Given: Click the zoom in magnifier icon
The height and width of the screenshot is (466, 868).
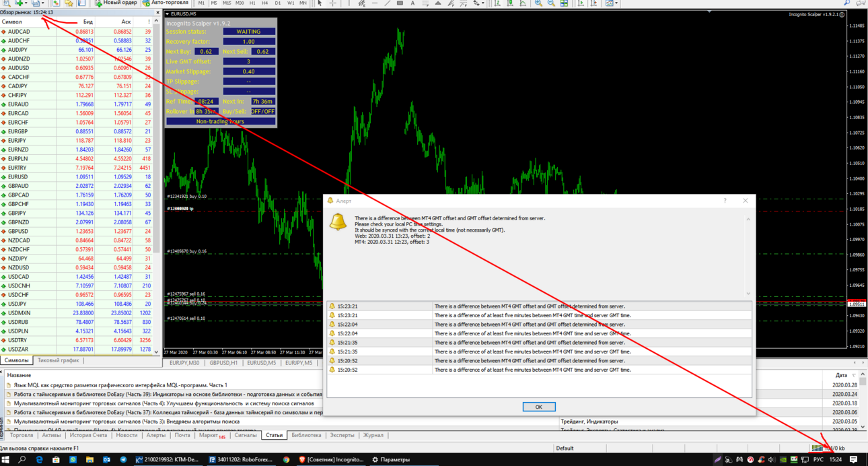Looking at the screenshot, I should 538,3.
